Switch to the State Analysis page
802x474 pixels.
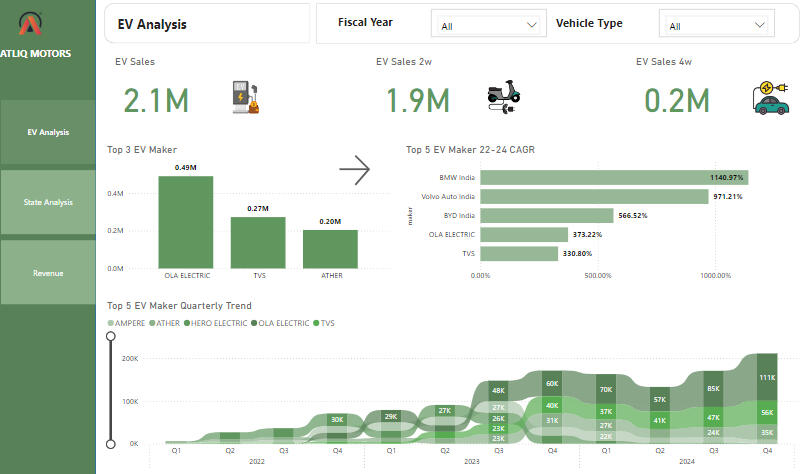tap(48, 202)
